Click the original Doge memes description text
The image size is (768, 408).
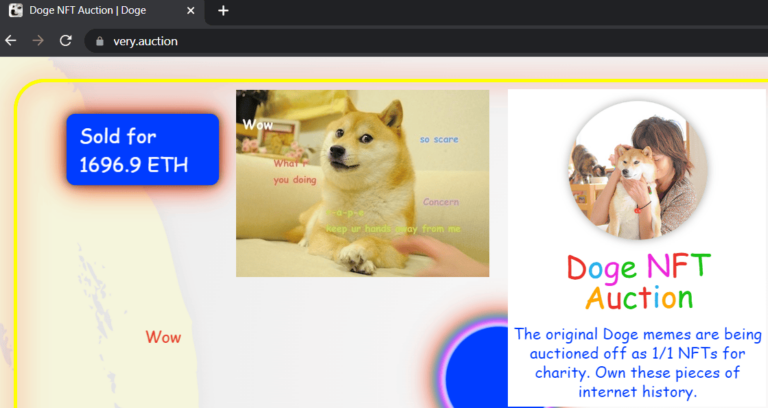click(638, 363)
